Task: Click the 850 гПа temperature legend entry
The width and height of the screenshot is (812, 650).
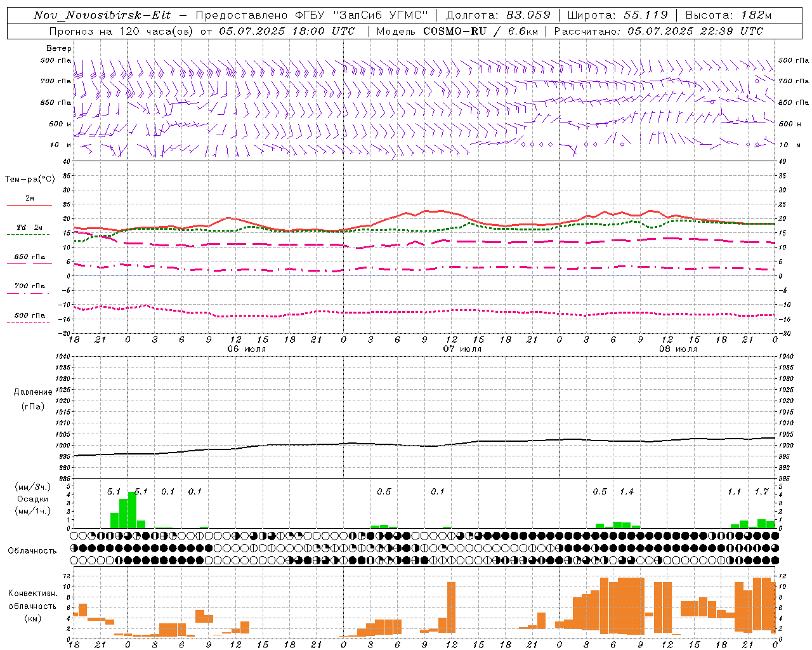Action: click(30, 257)
